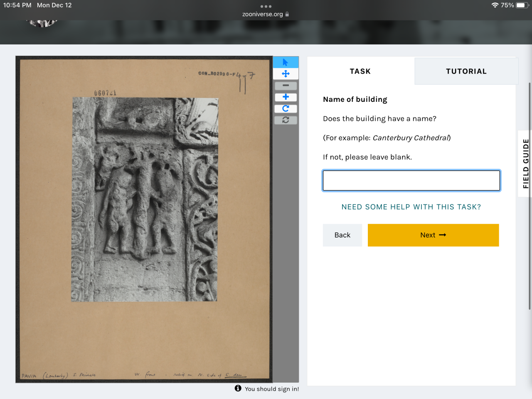Viewport: 532px width, 399px height.
Task: Open the TUTORIAL tab
Action: [x=466, y=71]
